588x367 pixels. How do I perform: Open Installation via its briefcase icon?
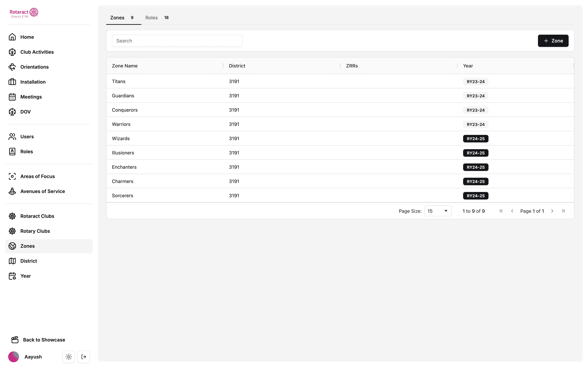(x=12, y=82)
